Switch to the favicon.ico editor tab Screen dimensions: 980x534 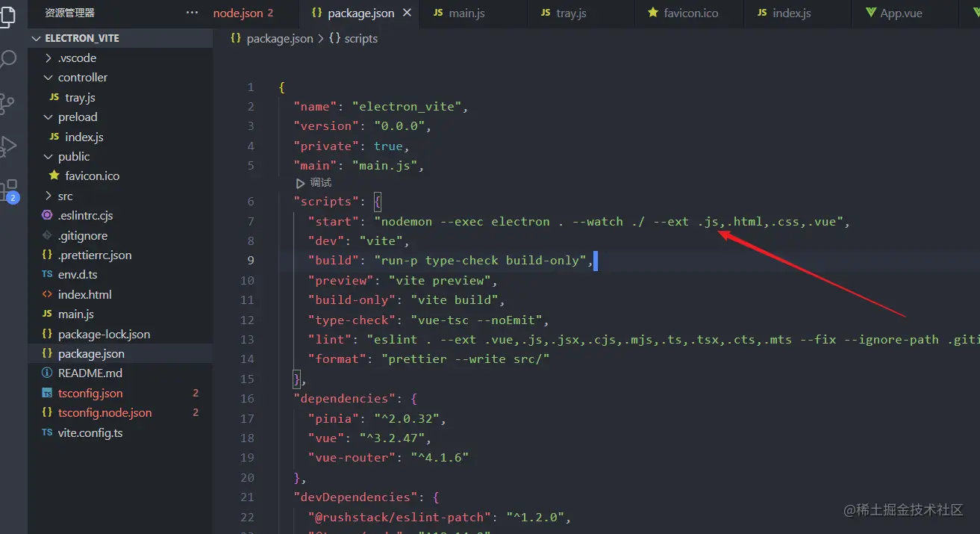[x=683, y=13]
